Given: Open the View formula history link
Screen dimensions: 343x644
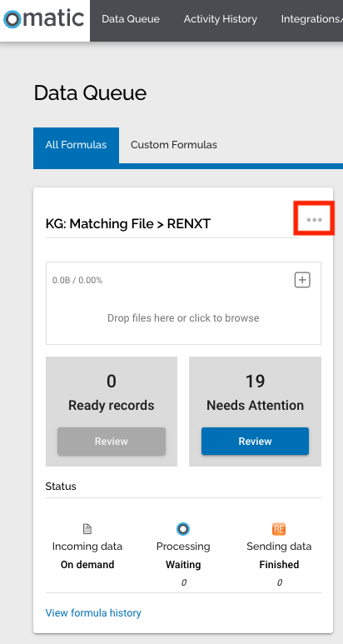Looking at the screenshot, I should click(93, 613).
